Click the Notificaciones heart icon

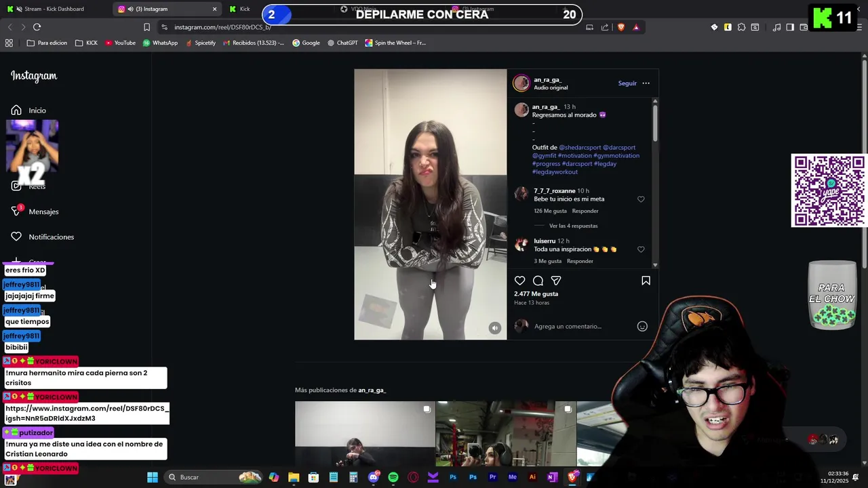point(16,237)
